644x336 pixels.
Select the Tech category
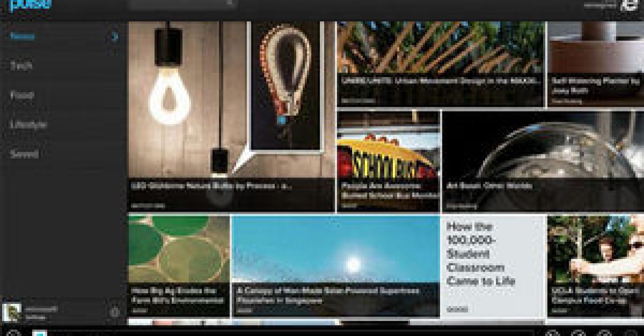(x=21, y=65)
